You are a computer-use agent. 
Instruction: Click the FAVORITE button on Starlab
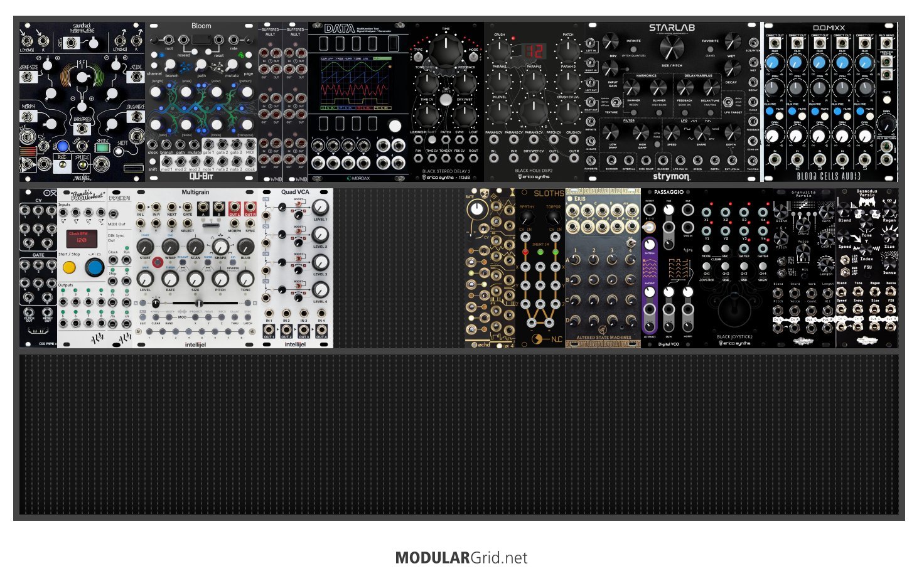[x=711, y=48]
